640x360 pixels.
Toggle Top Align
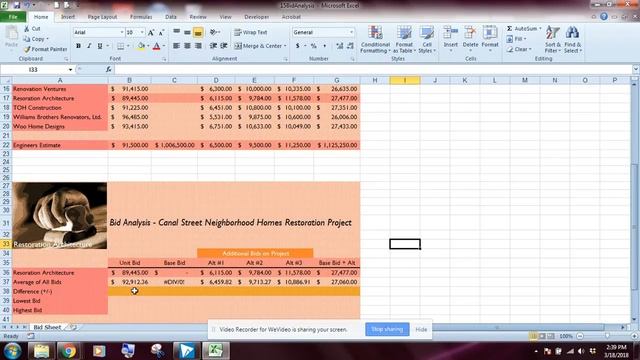click(x=176, y=32)
